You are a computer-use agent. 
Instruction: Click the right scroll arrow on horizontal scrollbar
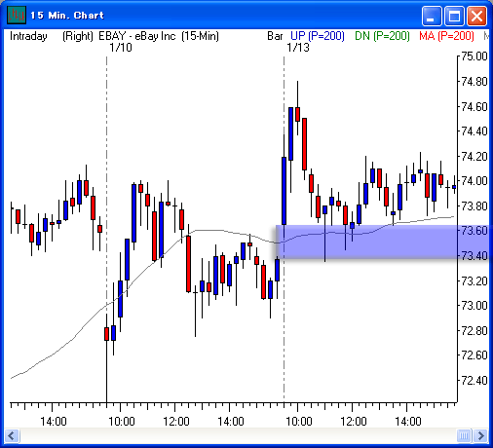point(481,435)
